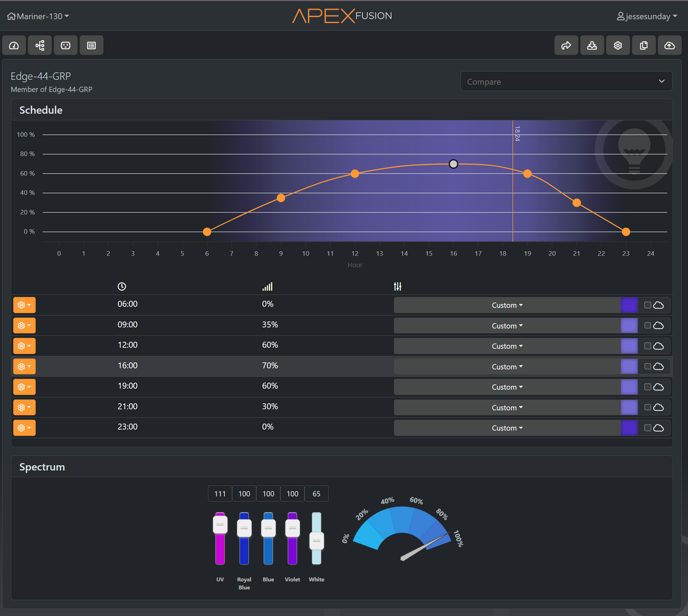
Task: Click the copy documents icon
Action: (644, 45)
